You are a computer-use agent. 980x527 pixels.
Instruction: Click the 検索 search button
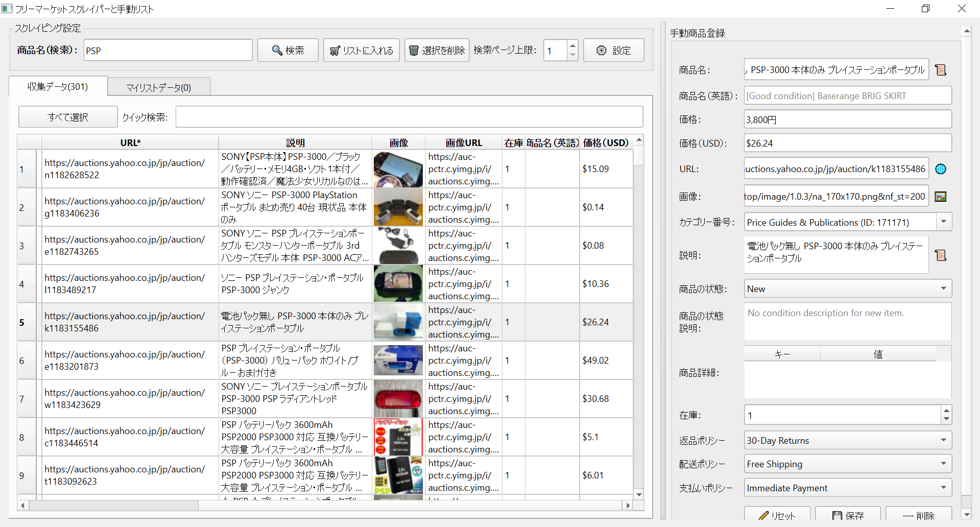point(288,50)
